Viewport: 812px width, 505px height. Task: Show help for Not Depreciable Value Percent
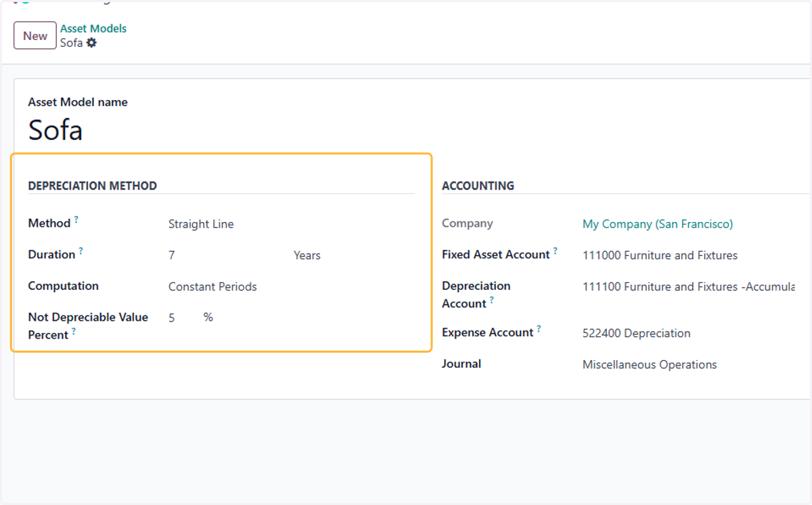coord(74,331)
